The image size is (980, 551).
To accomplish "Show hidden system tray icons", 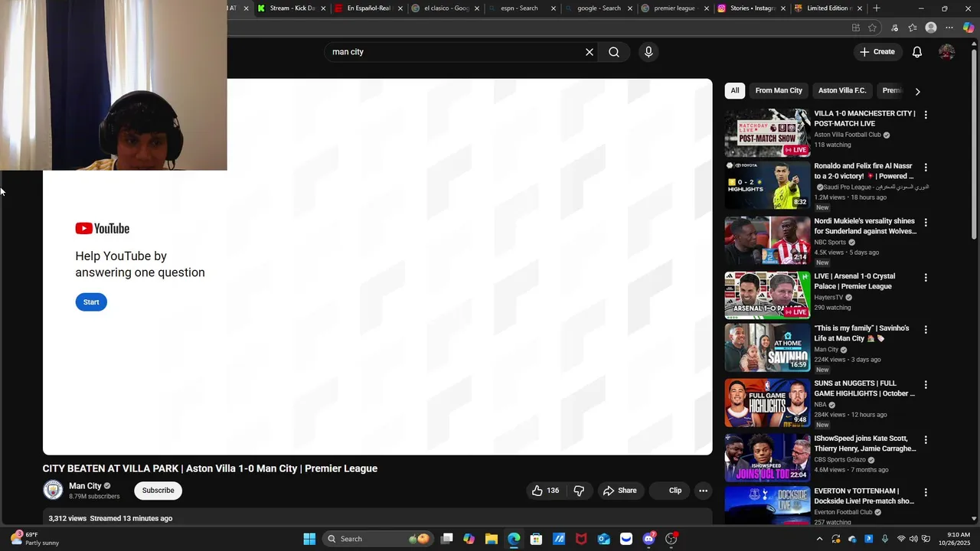I will click(819, 539).
